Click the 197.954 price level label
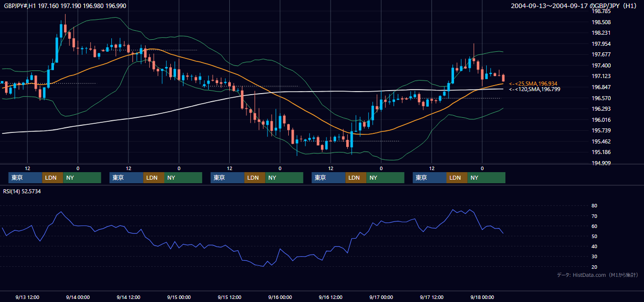644x302 pixels. [601, 44]
